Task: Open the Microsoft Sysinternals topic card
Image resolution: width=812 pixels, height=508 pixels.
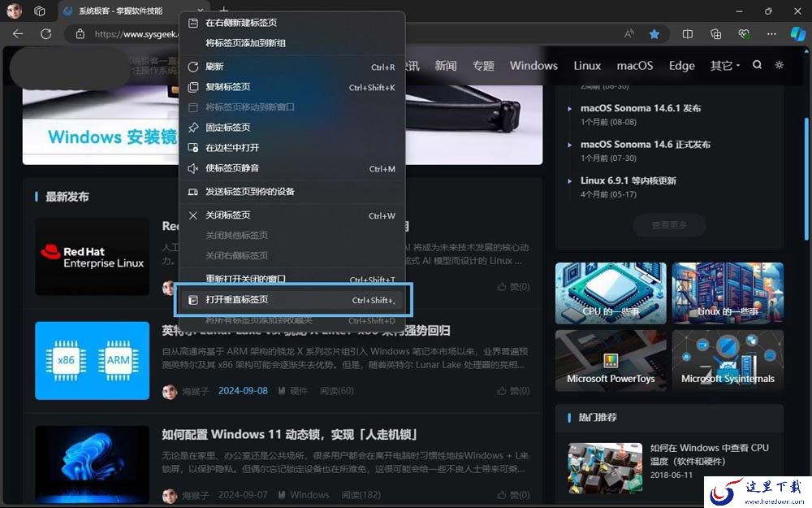Action: click(728, 360)
